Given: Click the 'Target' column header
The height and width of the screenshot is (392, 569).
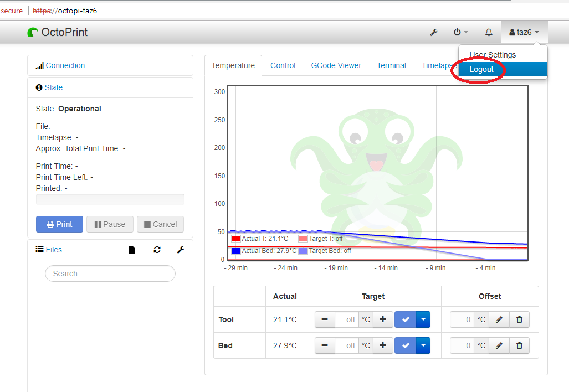Looking at the screenshot, I should (373, 296).
